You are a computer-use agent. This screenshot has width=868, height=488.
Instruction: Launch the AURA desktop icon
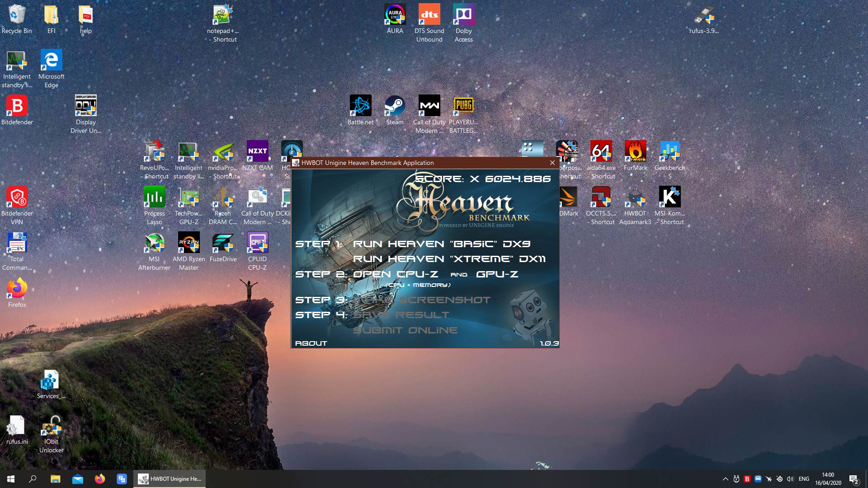click(395, 19)
